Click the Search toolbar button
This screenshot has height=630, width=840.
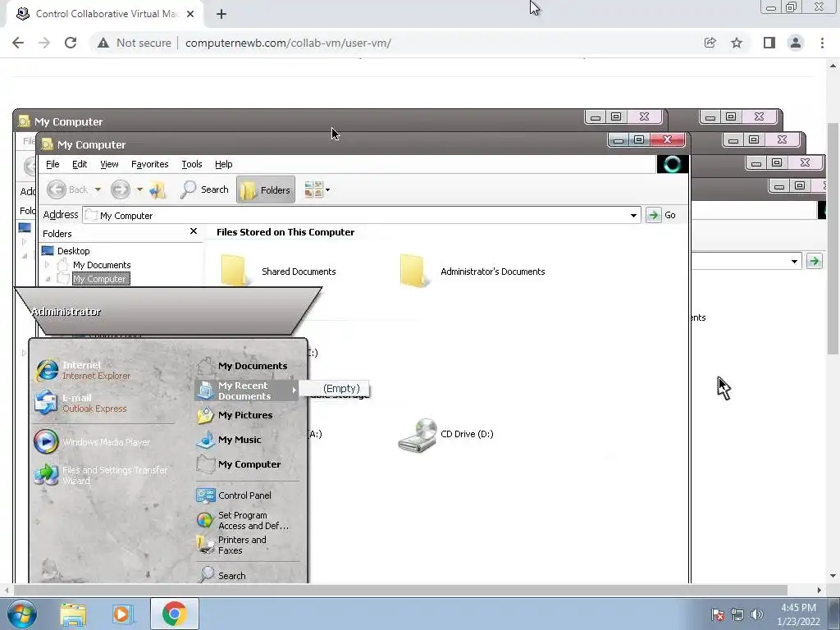(204, 189)
